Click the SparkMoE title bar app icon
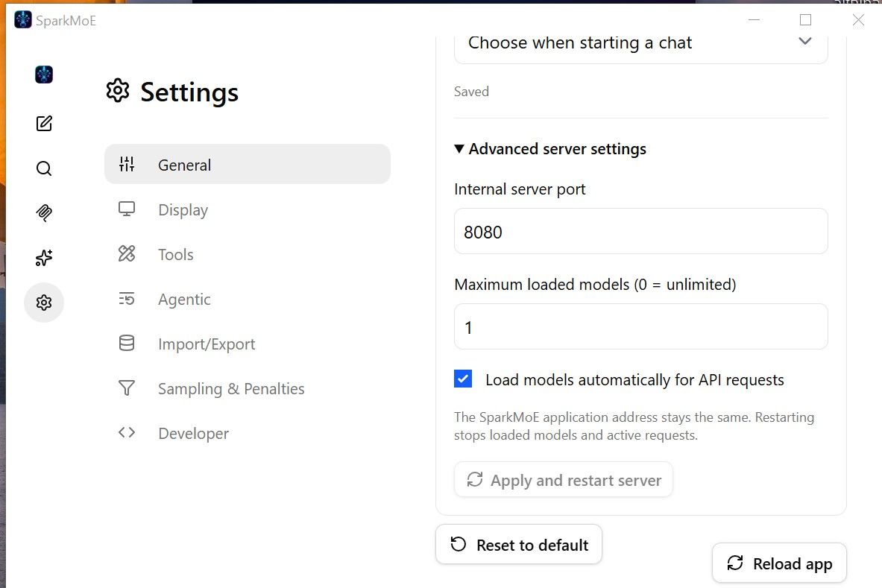Image resolution: width=882 pixels, height=588 pixels. pos(23,19)
